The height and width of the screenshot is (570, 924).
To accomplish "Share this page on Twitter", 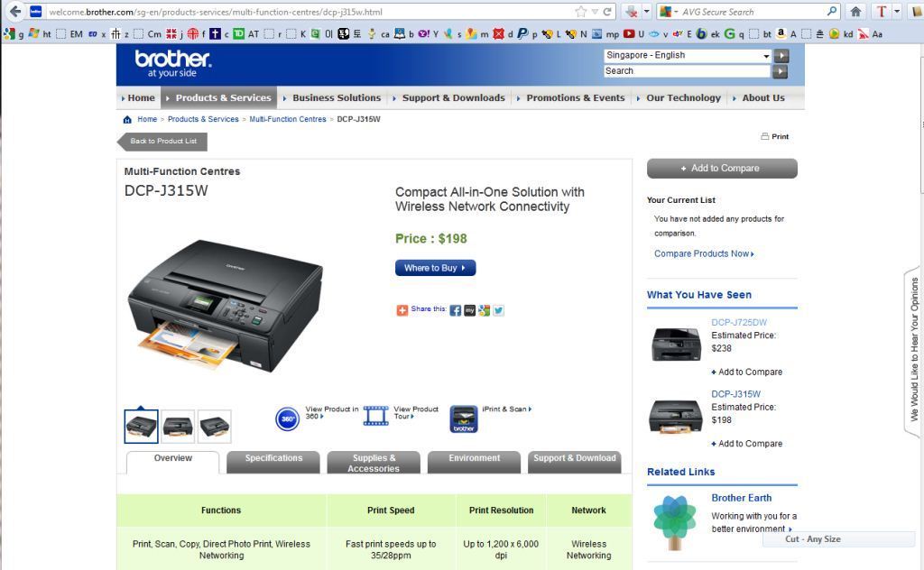I will click(x=498, y=310).
